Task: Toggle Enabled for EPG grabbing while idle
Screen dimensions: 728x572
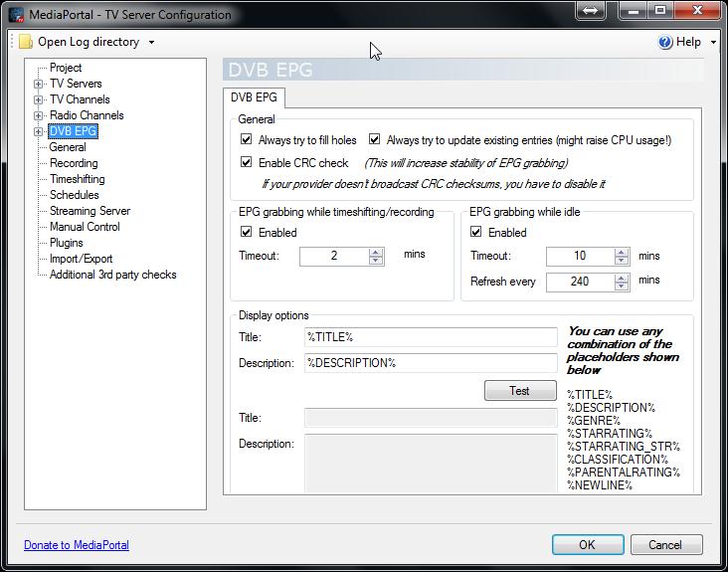Action: click(476, 232)
